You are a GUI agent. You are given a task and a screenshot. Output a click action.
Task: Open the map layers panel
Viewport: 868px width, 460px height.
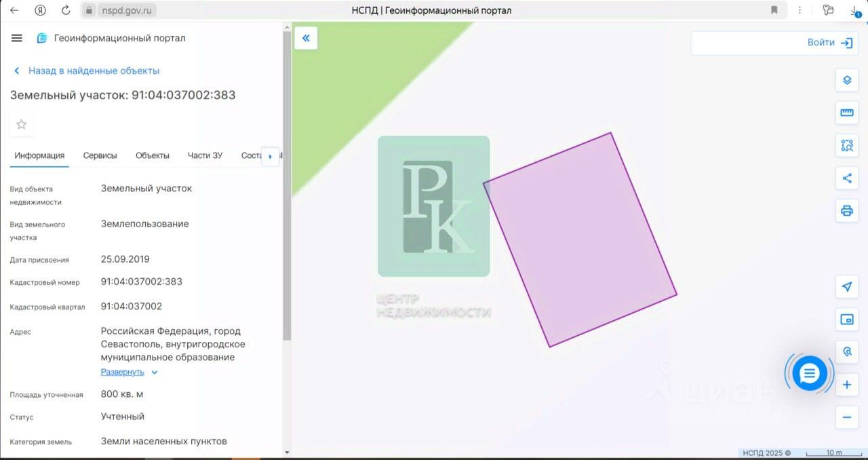[x=846, y=80]
